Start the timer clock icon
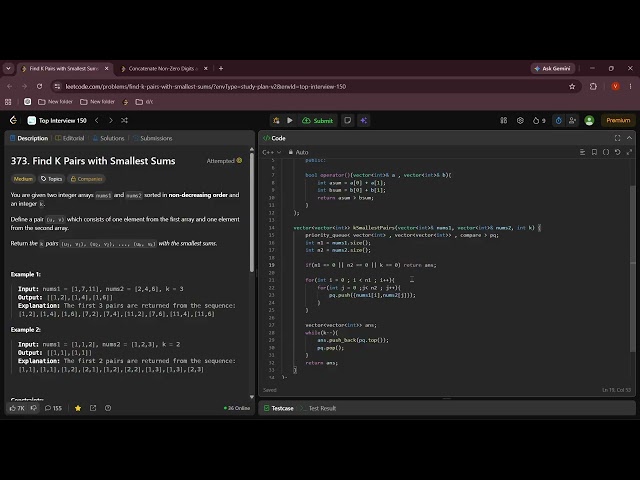This screenshot has width=640, height=480. [x=559, y=120]
